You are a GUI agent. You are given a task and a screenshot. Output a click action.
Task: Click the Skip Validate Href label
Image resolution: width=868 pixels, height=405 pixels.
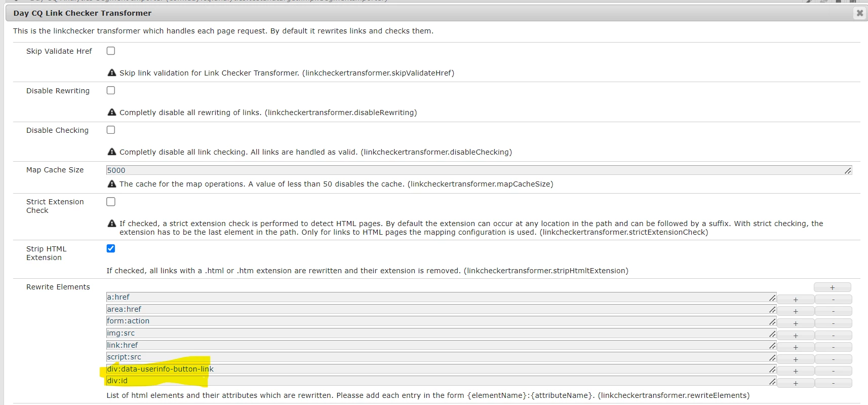(59, 51)
